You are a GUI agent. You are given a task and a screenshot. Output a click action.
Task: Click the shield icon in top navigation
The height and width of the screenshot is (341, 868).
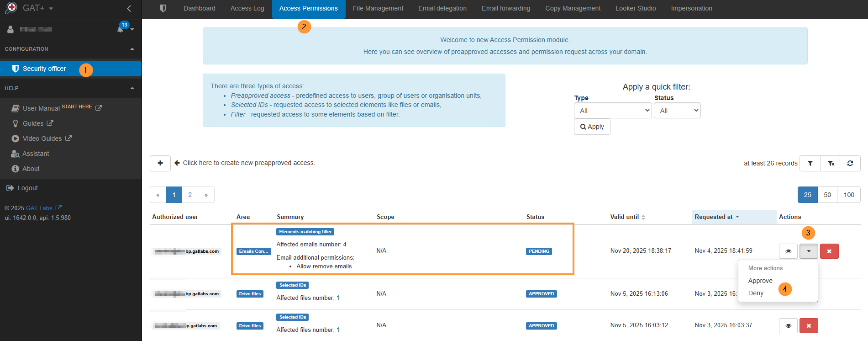[x=163, y=8]
